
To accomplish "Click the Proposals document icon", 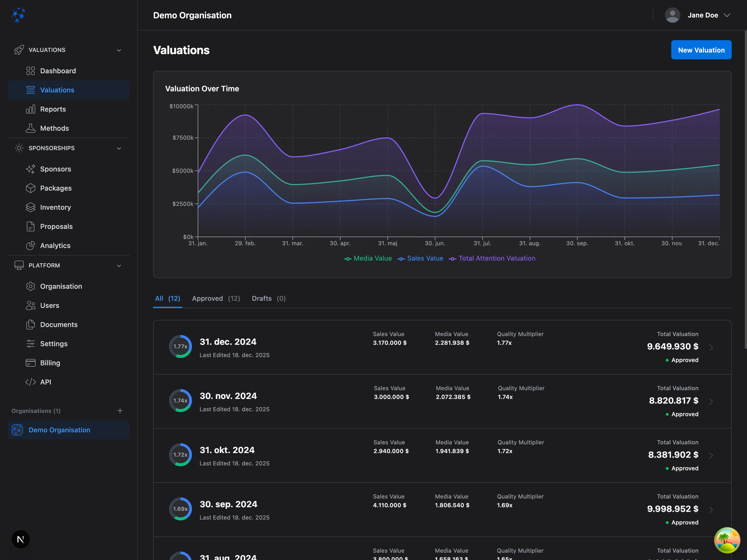I will tap(30, 226).
